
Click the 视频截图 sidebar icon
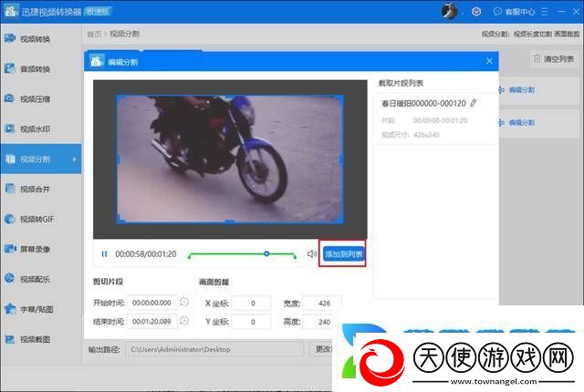point(10,339)
